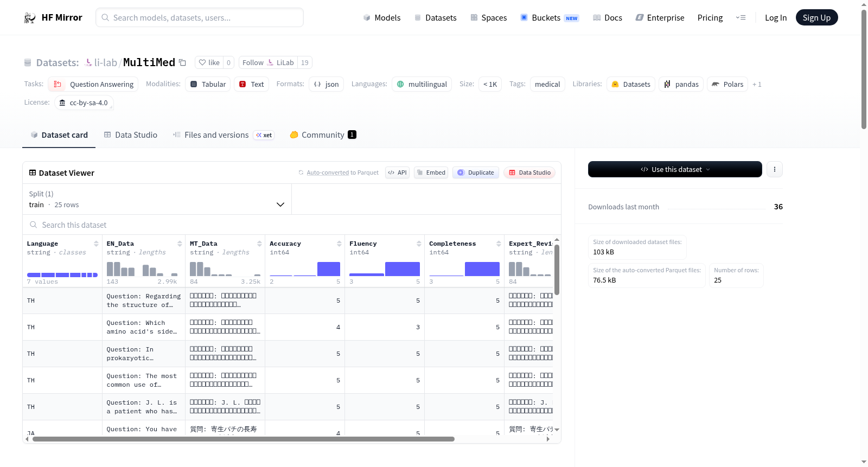The image size is (868, 467).
Task: Click the Polars library tag
Action: tap(727, 84)
